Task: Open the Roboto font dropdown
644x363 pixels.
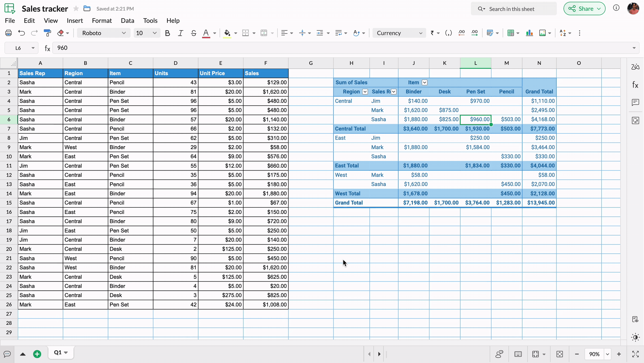Action: 104,33
